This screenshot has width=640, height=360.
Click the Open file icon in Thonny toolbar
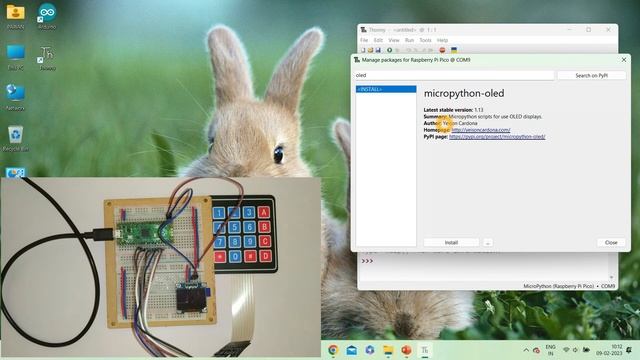(x=370, y=50)
